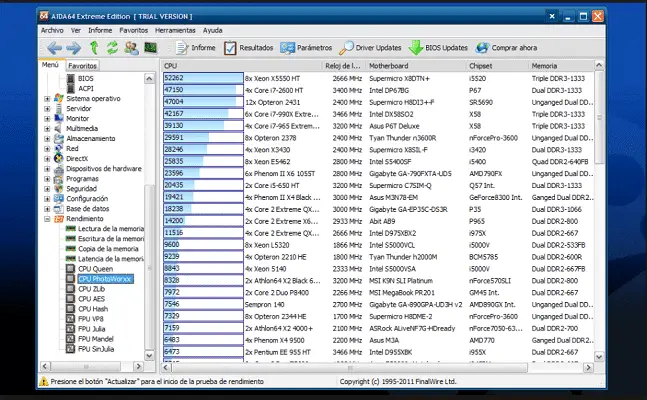This screenshot has height=400, width=647.
Task: Open the Herramientas menu
Action: click(x=175, y=30)
